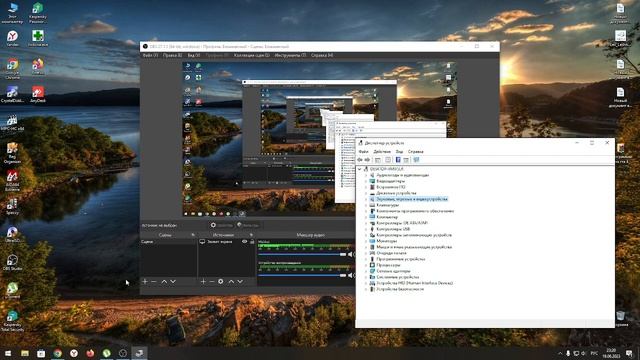Expand Аудиовходы и аудиовыходы category
Screen dimensions: 640x360
pyautogui.click(x=366, y=175)
